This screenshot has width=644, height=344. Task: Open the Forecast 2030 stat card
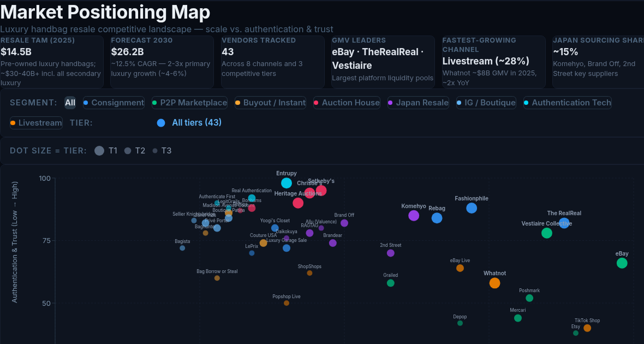click(x=162, y=62)
